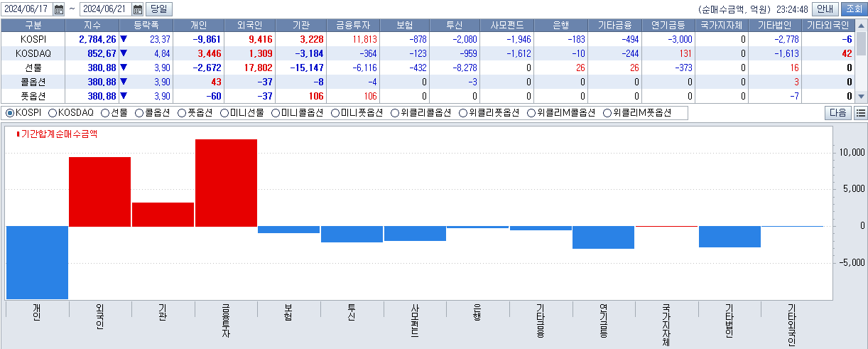Image resolution: width=868 pixels, height=349 pixels.
Task: Click KOSDAQ index value 852.67
Action: [101, 53]
